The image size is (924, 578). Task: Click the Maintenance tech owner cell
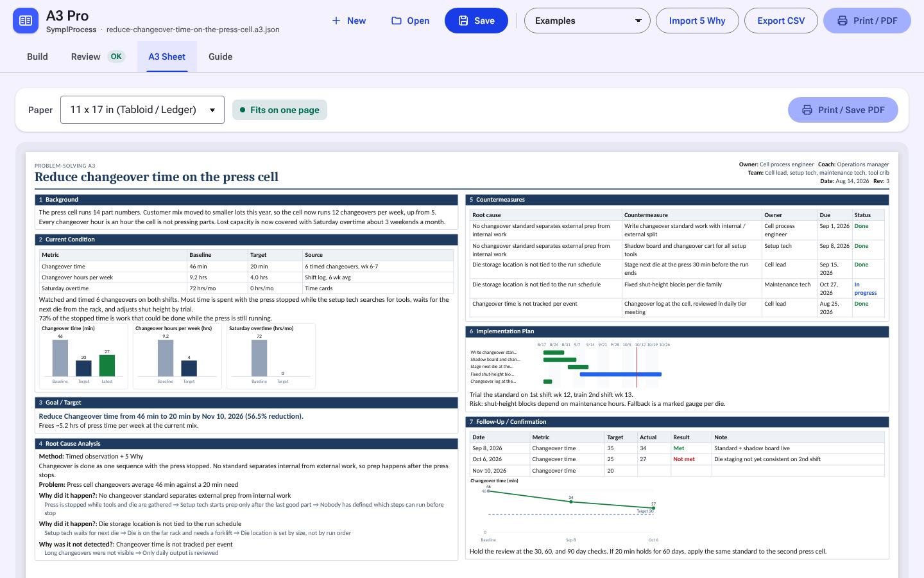(789, 288)
